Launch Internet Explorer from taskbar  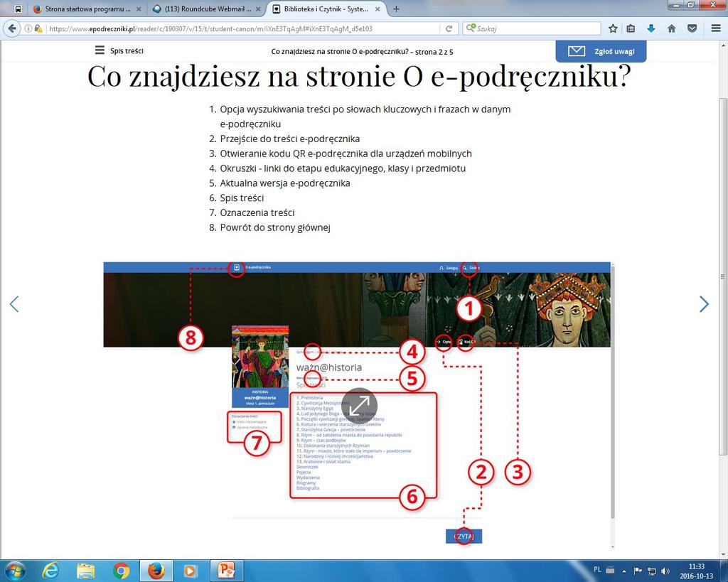click(x=50, y=571)
